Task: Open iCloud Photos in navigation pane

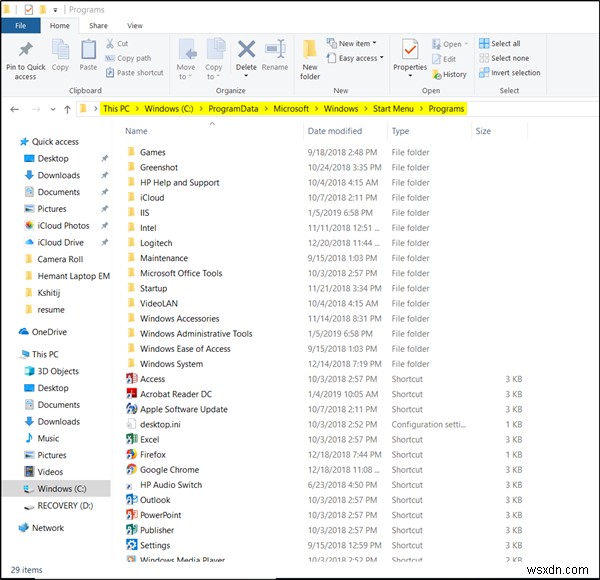Action: pos(57,226)
